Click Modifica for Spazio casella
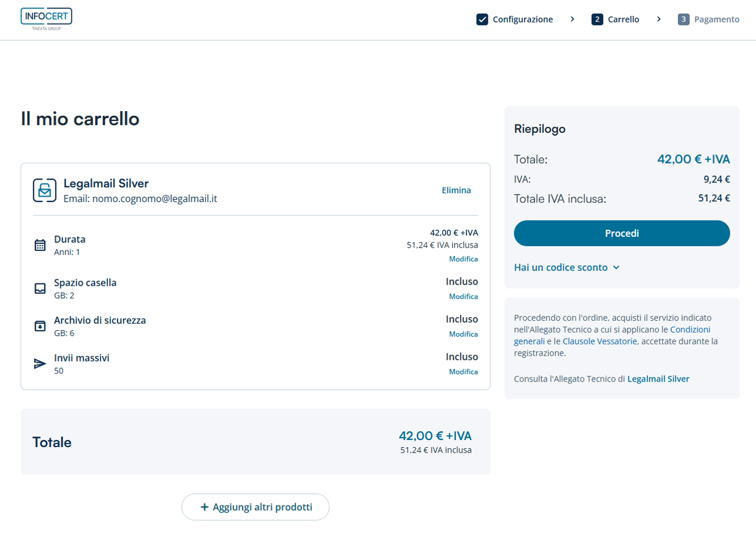This screenshot has height=544, width=756. pos(463,297)
